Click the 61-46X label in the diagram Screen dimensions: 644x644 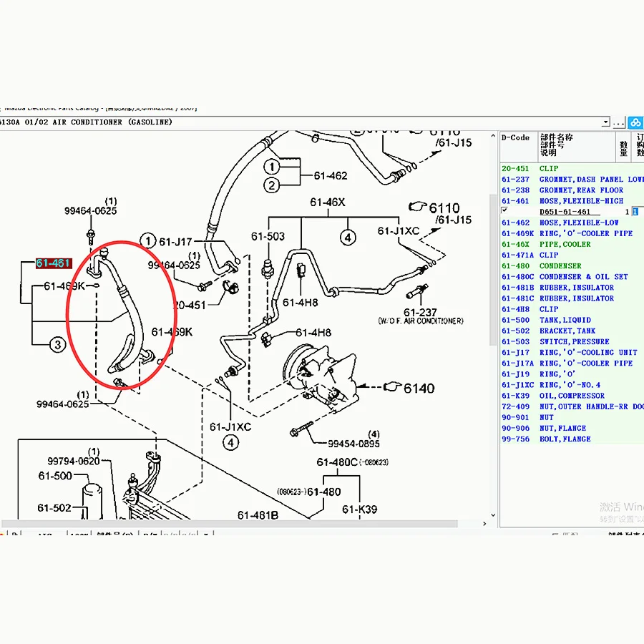point(327,202)
